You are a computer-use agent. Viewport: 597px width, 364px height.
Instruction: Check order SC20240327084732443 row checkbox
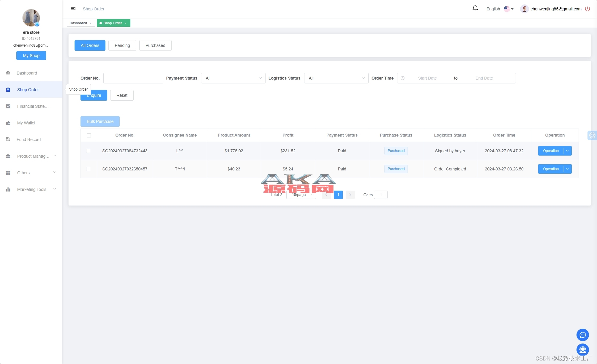point(88,151)
